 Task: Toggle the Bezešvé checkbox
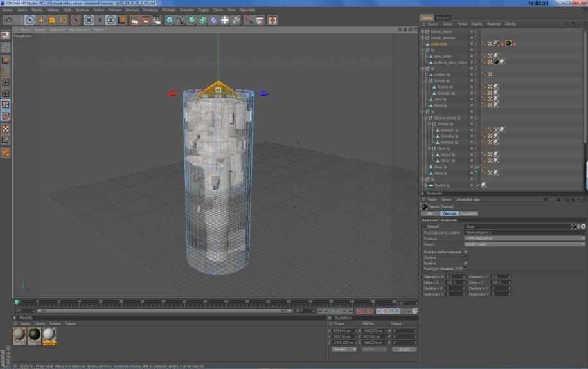click(466, 264)
